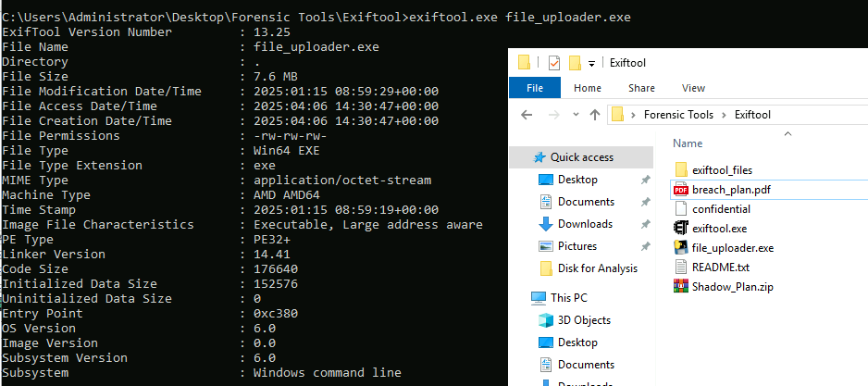Image resolution: width=868 pixels, height=386 pixels.
Task: Switch to the Share ribbon tab
Action: point(641,88)
